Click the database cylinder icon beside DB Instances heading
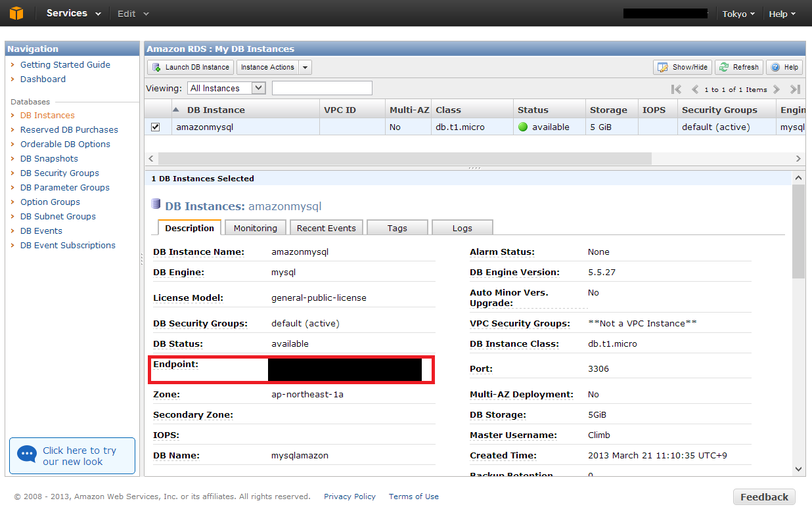Image resolution: width=812 pixels, height=507 pixels. click(x=156, y=204)
